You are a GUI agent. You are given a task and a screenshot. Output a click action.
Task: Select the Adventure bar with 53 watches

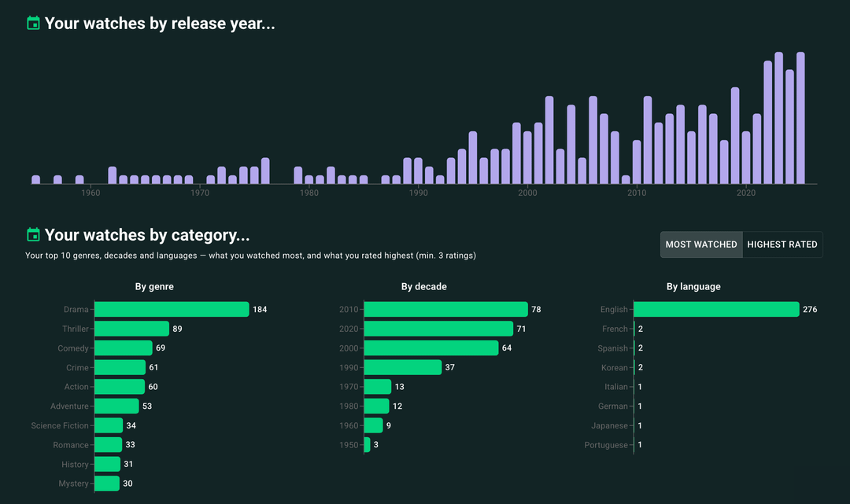pyautogui.click(x=116, y=407)
